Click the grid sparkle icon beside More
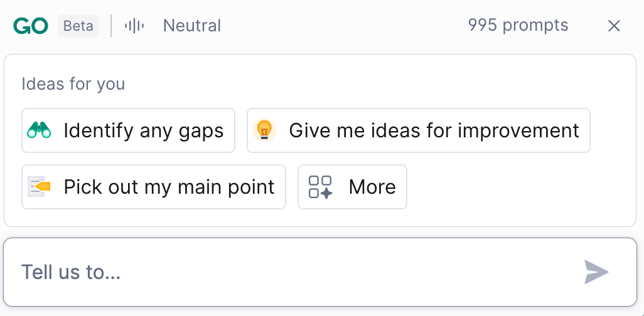The image size is (644, 316). 321,187
